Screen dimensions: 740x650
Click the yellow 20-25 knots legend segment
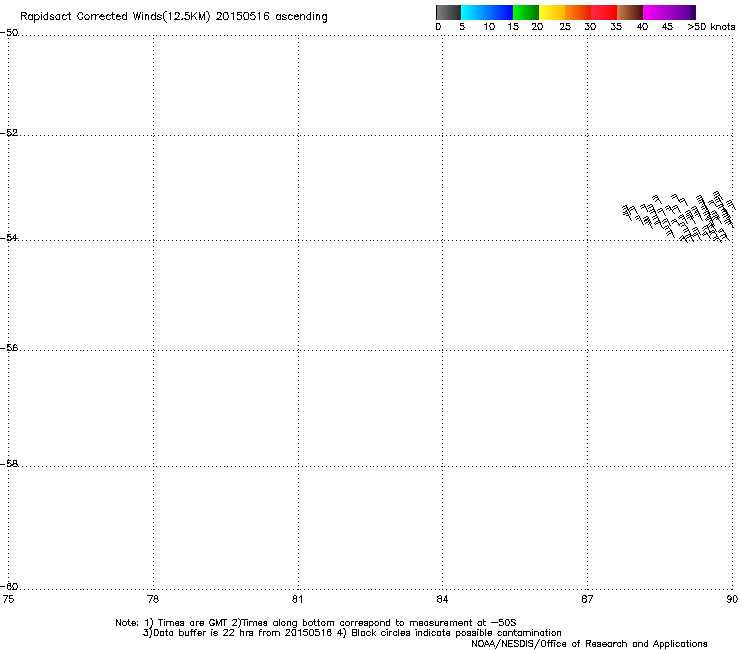pyautogui.click(x=552, y=12)
